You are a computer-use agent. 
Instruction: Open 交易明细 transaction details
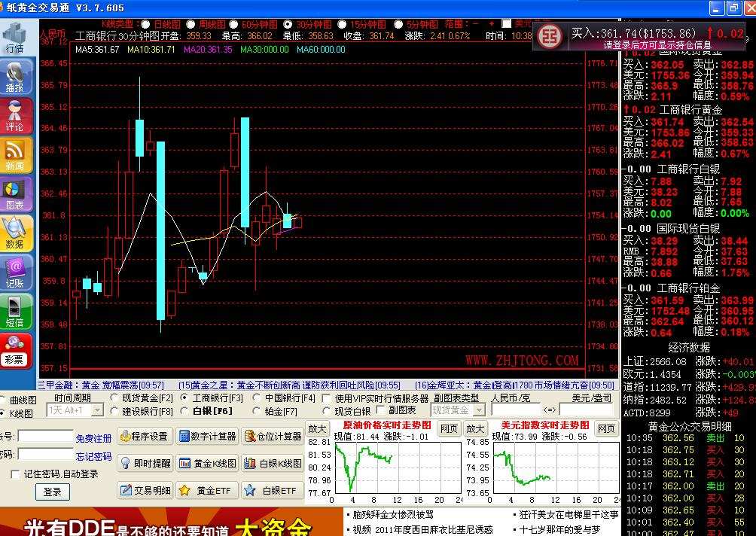point(145,490)
